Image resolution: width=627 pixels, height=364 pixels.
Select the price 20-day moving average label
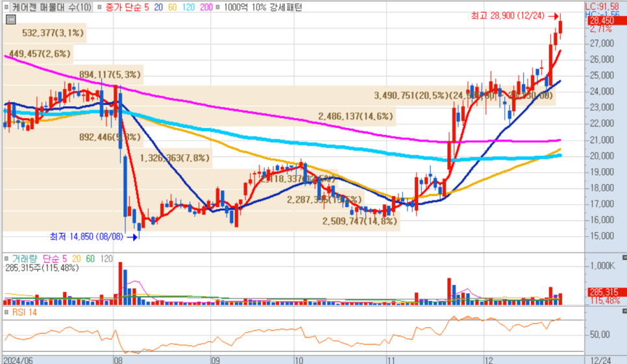click(158, 7)
